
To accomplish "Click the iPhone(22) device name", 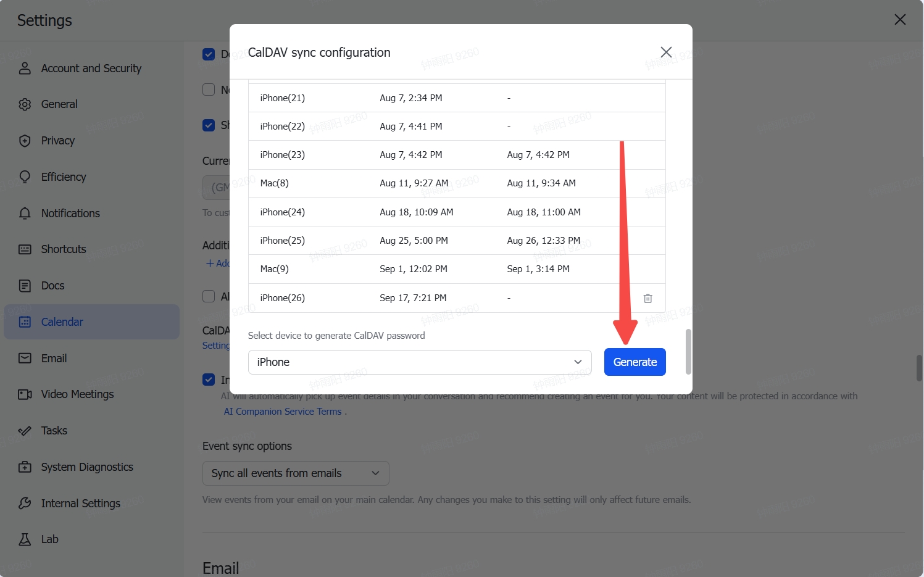I will pos(283,127).
